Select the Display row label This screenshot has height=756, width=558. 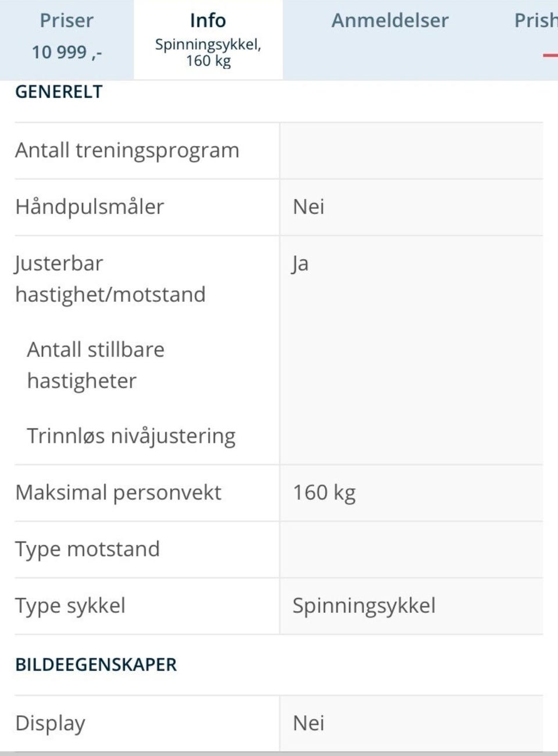(x=51, y=723)
